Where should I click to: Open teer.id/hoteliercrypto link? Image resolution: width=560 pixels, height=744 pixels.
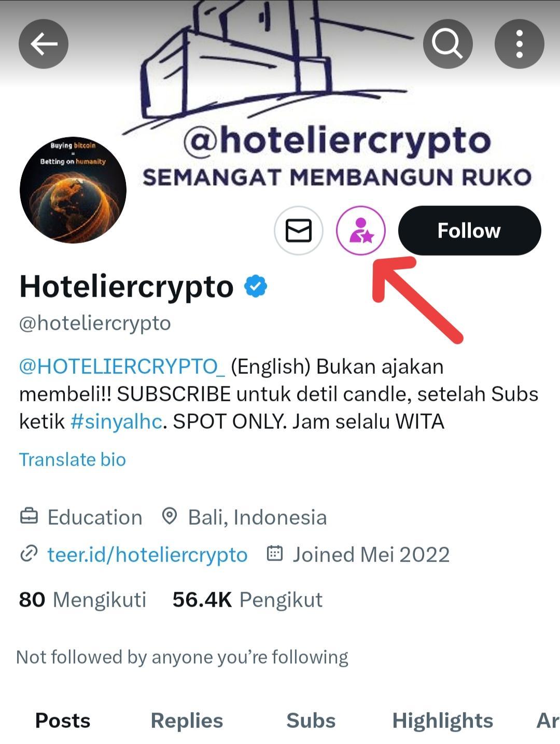click(147, 554)
